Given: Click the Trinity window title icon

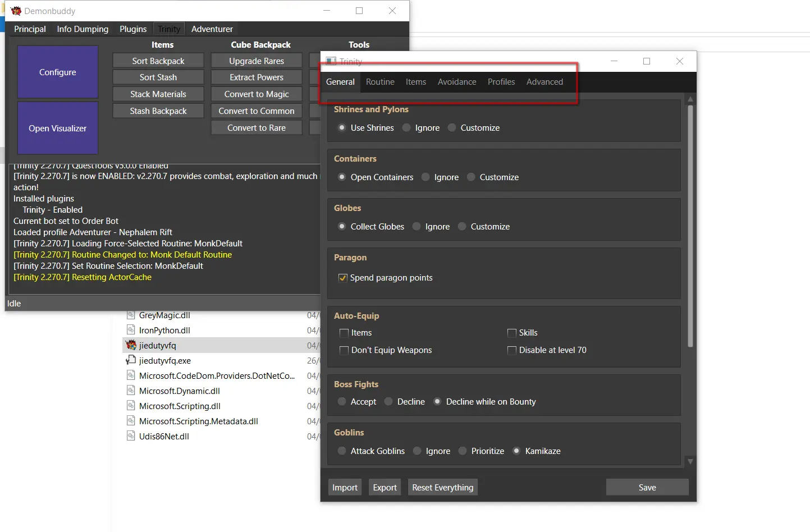Looking at the screenshot, I should coord(331,61).
